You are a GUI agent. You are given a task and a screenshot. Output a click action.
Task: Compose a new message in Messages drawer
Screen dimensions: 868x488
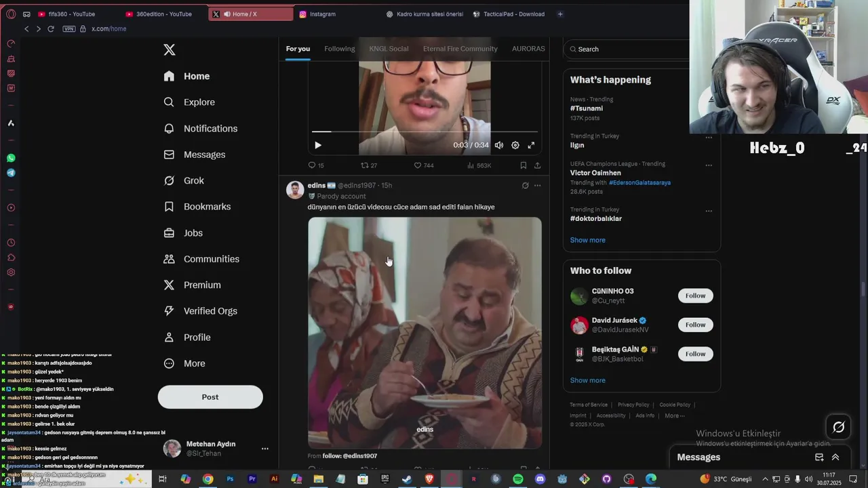[x=819, y=457]
